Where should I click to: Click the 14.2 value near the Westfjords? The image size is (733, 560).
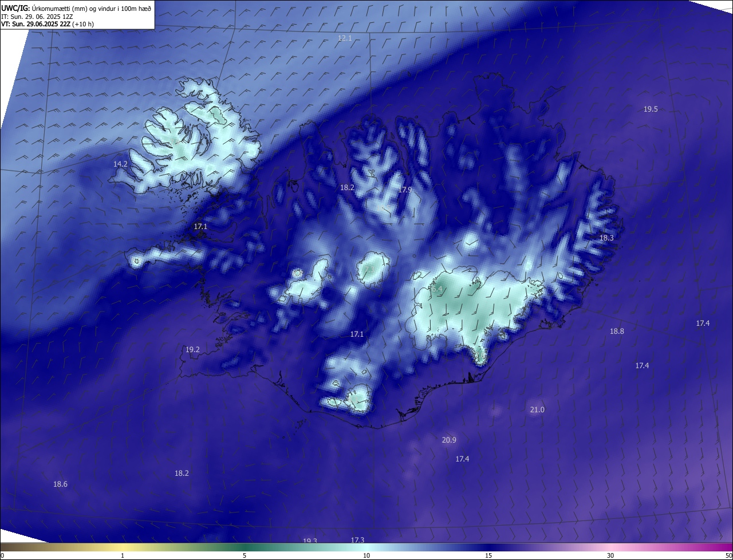(x=120, y=164)
